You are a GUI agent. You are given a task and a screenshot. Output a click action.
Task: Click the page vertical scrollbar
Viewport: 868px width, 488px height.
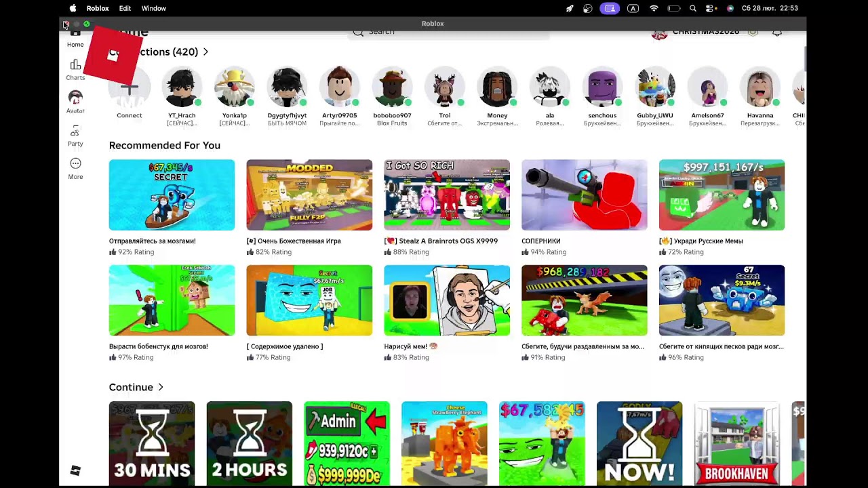click(x=804, y=58)
